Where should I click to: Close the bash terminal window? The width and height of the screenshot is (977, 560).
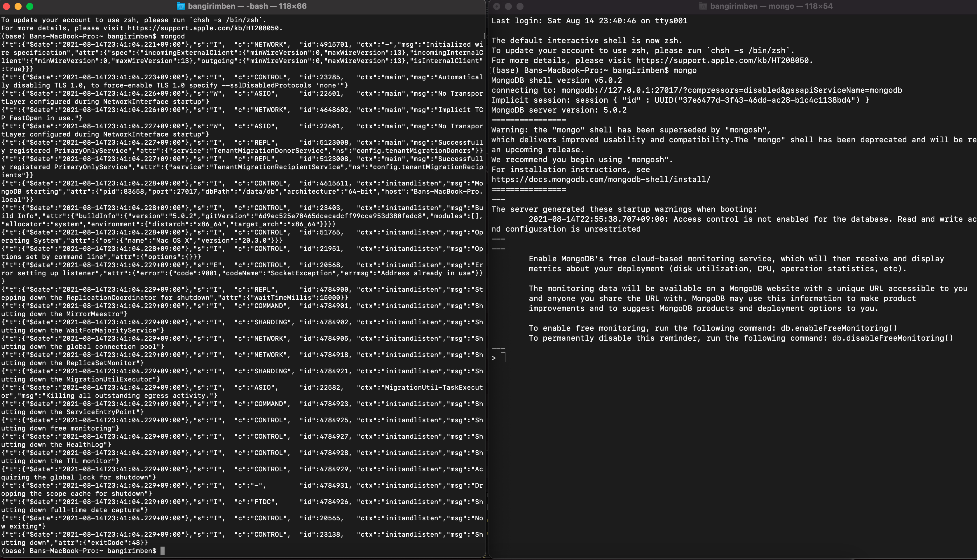tap(7, 6)
